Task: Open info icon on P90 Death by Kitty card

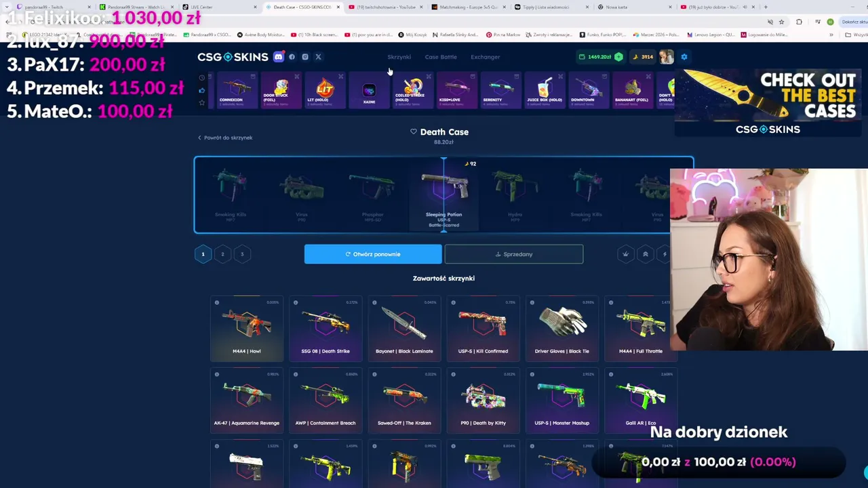Action: click(453, 374)
